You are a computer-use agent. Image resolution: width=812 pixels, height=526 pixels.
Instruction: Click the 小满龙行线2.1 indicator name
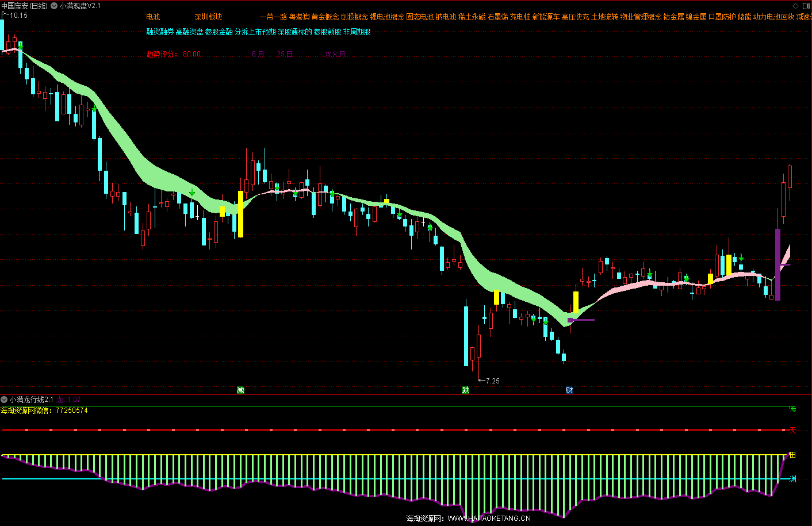click(x=32, y=400)
